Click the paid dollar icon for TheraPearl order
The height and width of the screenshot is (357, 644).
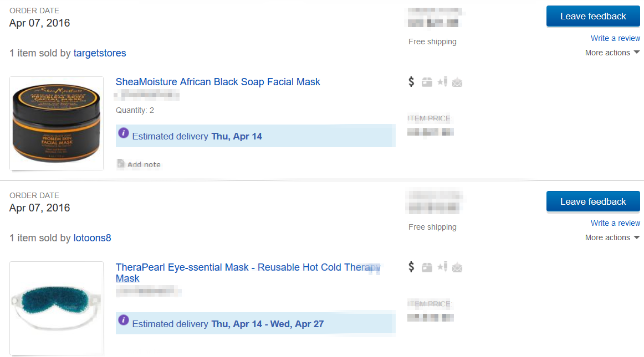411,267
